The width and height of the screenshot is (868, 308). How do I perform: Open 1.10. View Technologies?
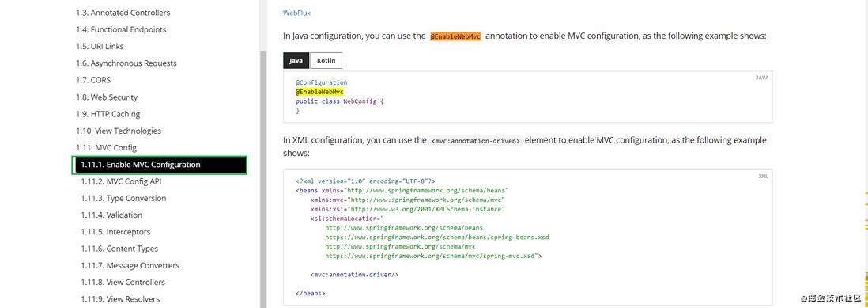[119, 131]
